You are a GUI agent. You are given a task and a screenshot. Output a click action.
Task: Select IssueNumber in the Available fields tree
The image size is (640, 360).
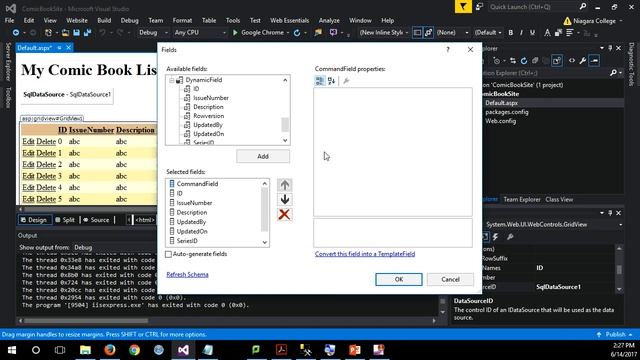(211, 98)
